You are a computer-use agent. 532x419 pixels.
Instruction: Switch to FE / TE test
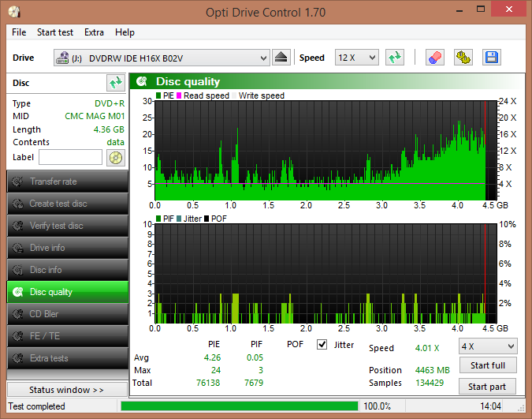[68, 336]
